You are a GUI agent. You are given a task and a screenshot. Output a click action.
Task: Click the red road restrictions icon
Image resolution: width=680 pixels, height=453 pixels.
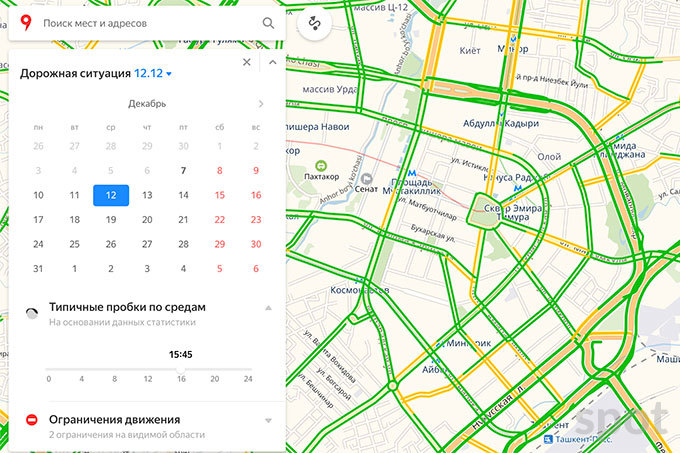[x=32, y=421]
